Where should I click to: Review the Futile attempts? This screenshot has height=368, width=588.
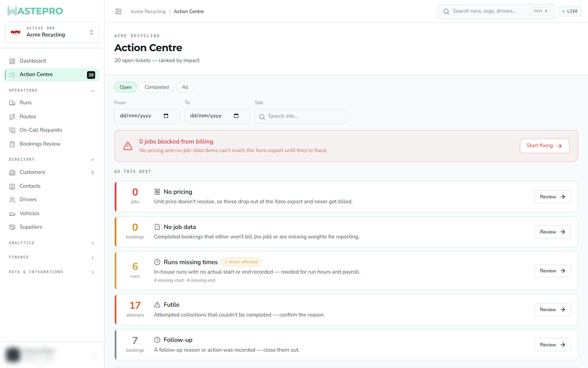coord(552,310)
